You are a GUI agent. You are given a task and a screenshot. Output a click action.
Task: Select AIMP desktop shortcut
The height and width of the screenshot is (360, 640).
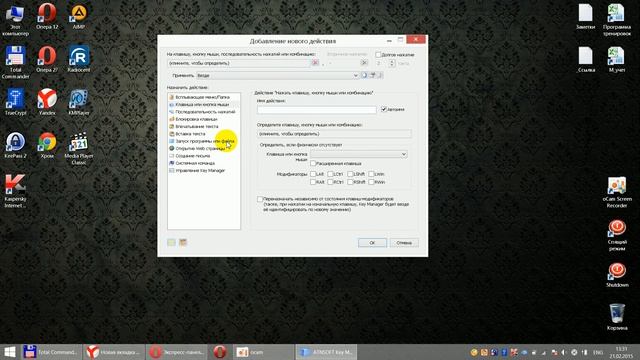coord(78,17)
